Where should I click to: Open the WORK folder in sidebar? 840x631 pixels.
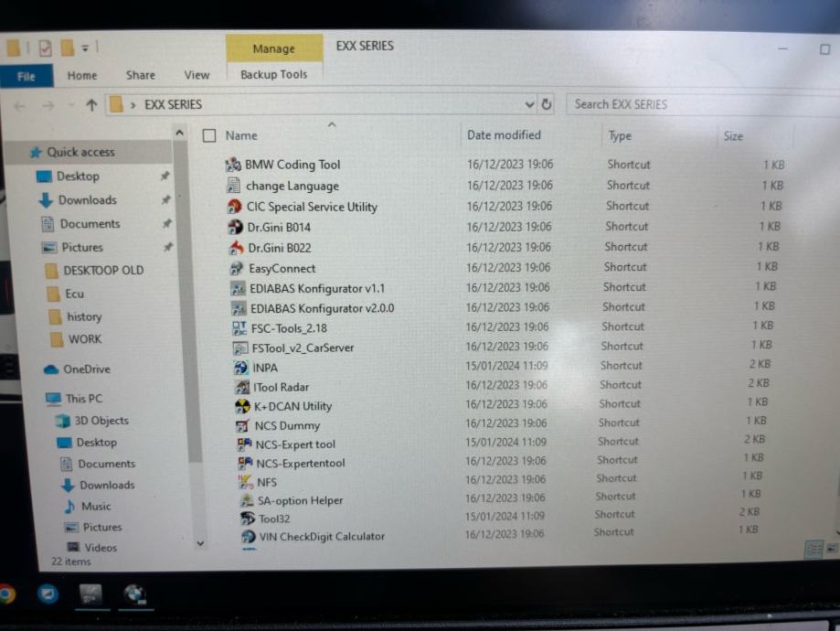85,339
